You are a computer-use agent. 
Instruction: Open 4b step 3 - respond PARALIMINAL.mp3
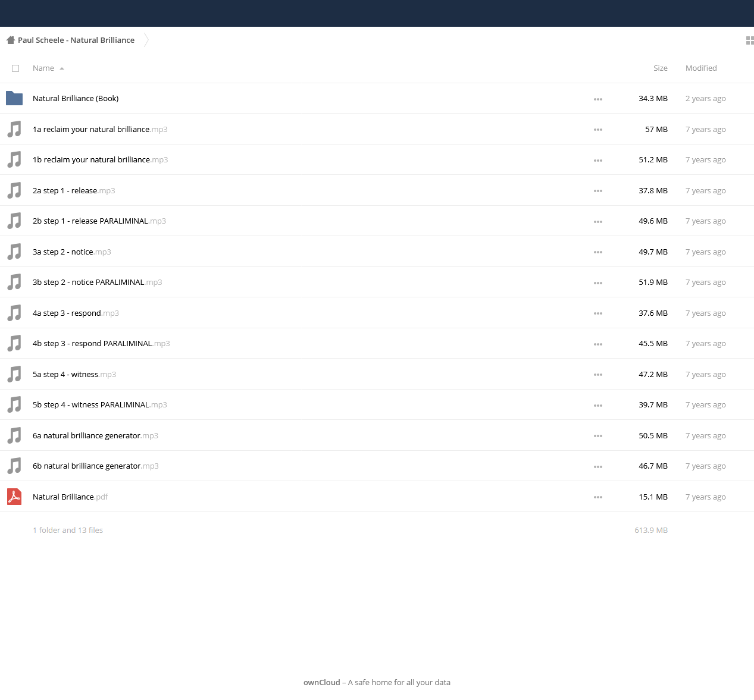tap(101, 344)
